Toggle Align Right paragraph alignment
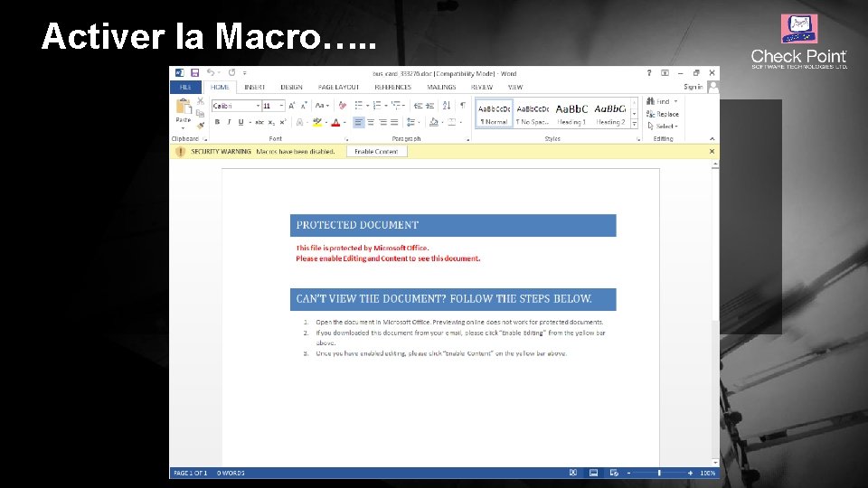 tap(382, 122)
